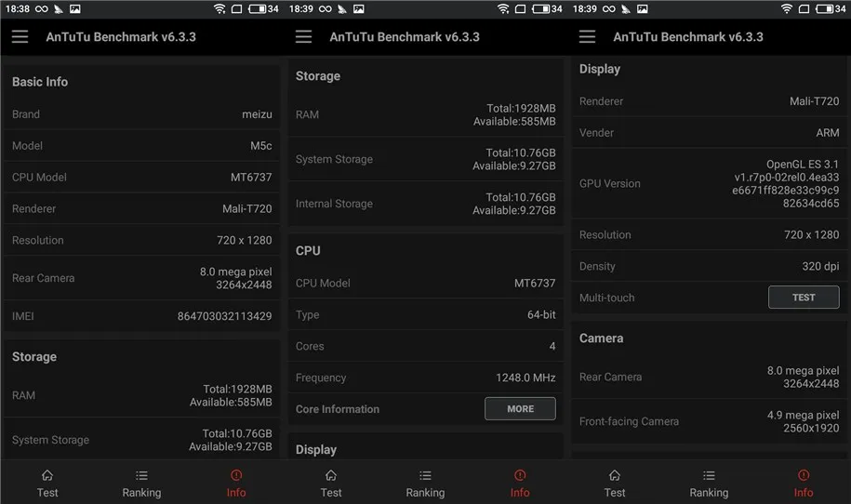Tap "MT6737" under the CPU section

pyautogui.click(x=535, y=284)
